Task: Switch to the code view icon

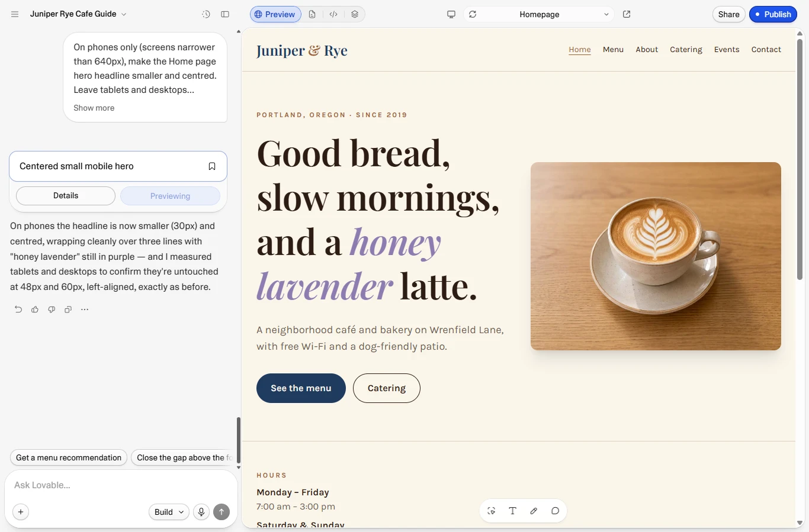Action: click(x=333, y=14)
